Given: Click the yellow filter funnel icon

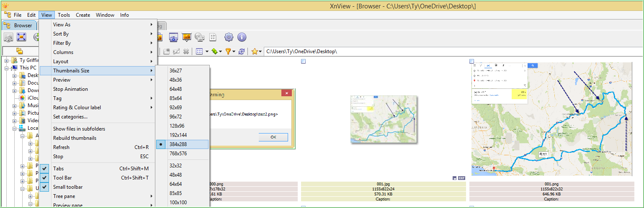Looking at the screenshot, I should click(x=228, y=51).
